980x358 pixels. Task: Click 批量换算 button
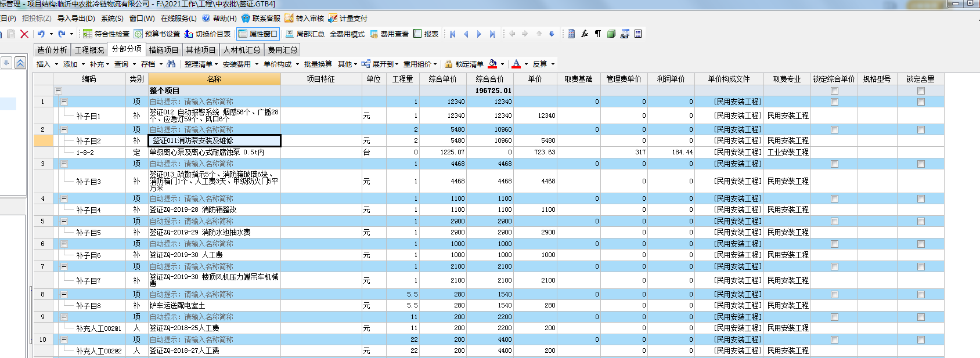click(318, 64)
